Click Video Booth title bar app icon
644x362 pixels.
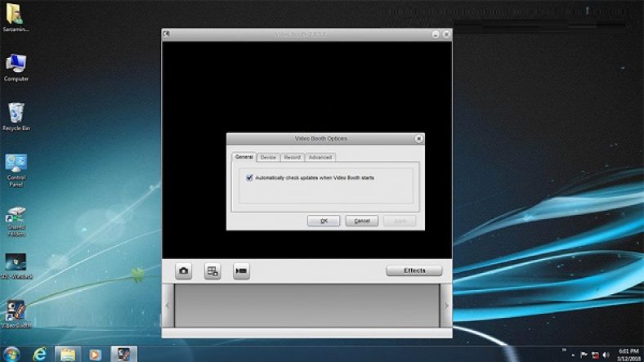[167, 34]
